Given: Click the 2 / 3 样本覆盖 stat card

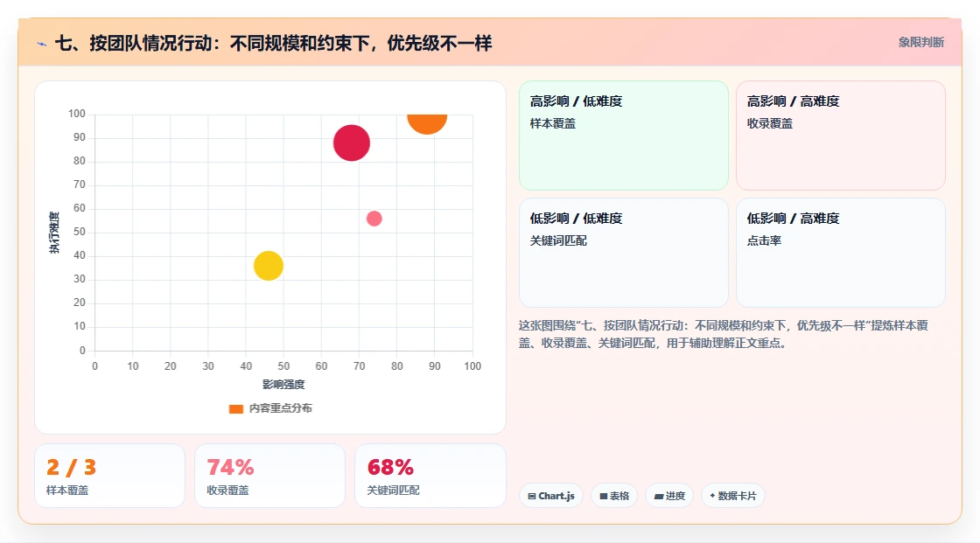Looking at the screenshot, I should [109, 476].
